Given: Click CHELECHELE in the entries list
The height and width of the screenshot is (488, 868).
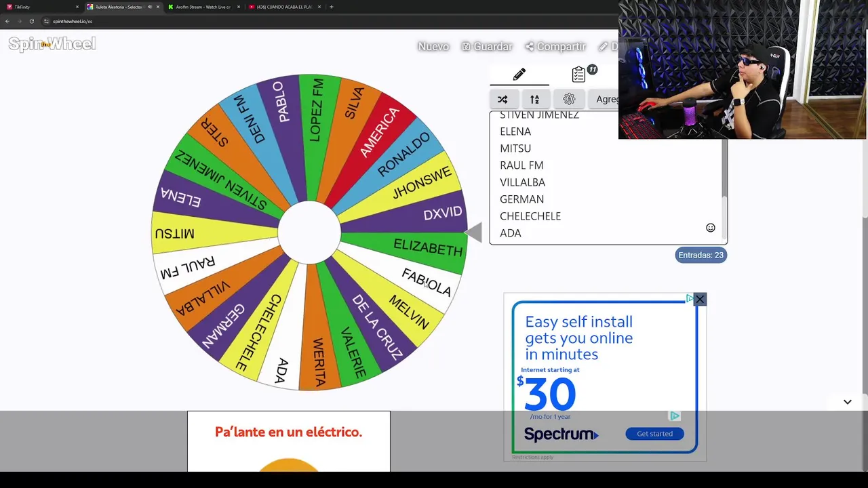Looking at the screenshot, I should [530, 216].
